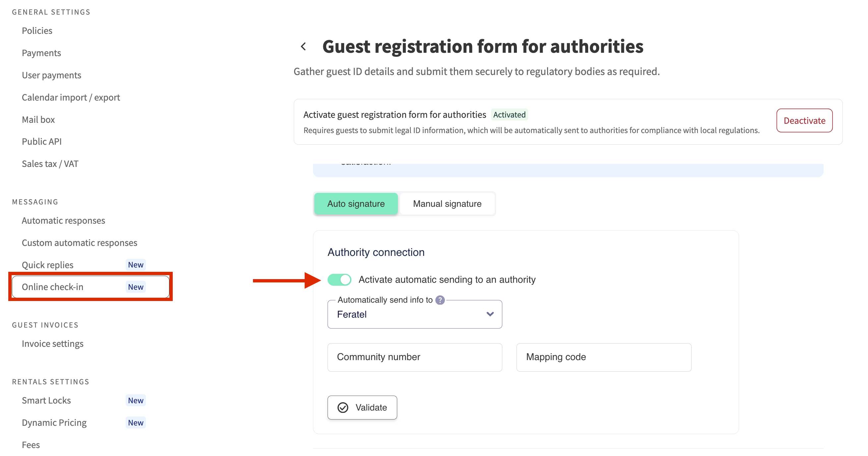This screenshot has width=868, height=456.
Task: Open the Feratel authority dropdown
Action: pyautogui.click(x=414, y=314)
